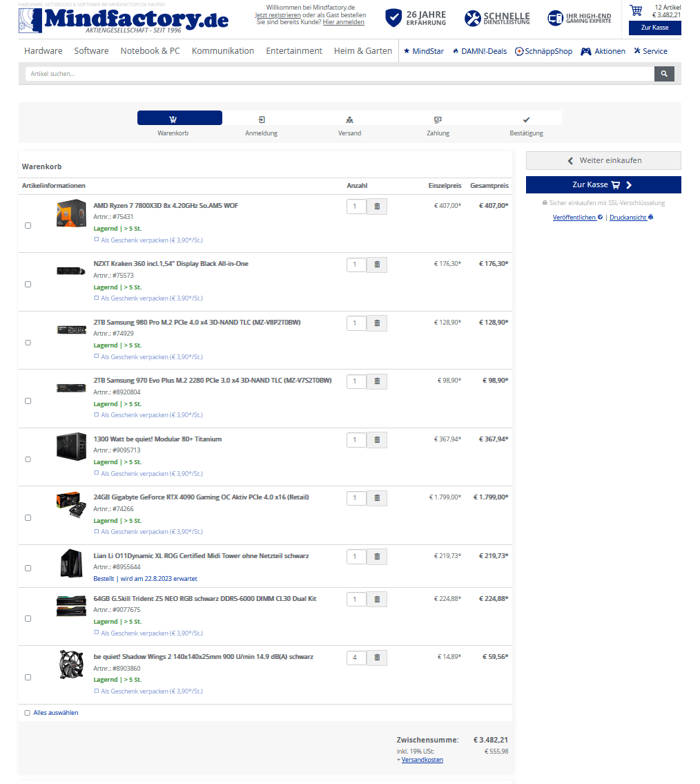
Task: Open DAMN!-Deals page
Action: [x=480, y=51]
